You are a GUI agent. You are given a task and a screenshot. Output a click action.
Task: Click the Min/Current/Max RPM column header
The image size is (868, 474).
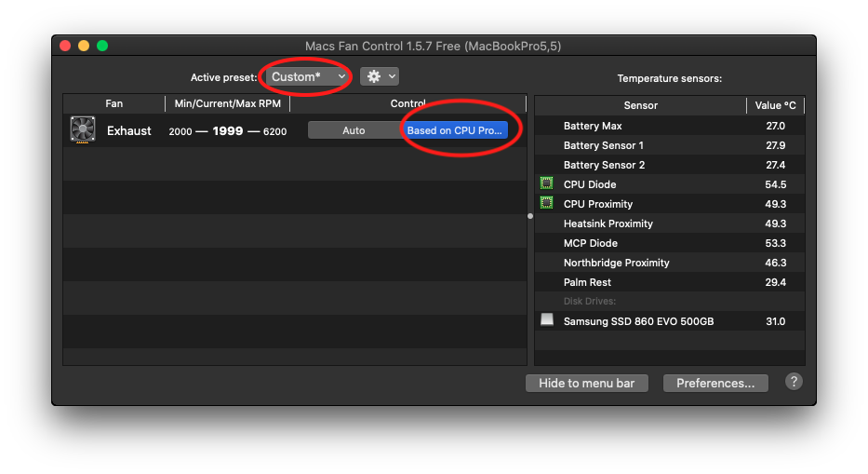click(x=228, y=103)
